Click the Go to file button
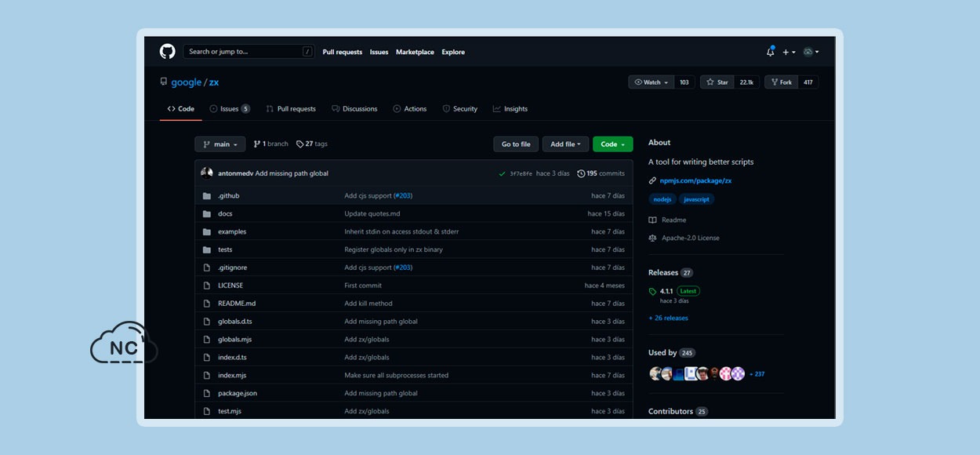 coord(516,144)
